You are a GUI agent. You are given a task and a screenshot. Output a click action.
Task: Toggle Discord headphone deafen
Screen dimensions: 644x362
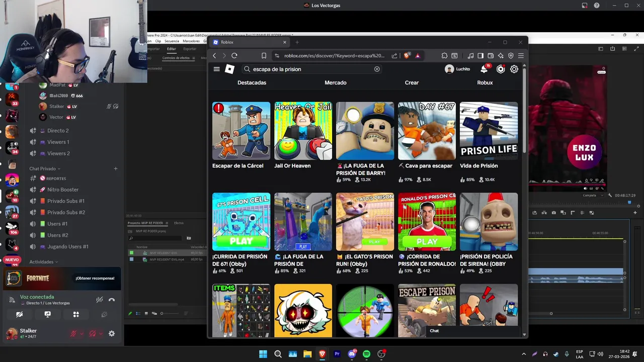[93, 333]
